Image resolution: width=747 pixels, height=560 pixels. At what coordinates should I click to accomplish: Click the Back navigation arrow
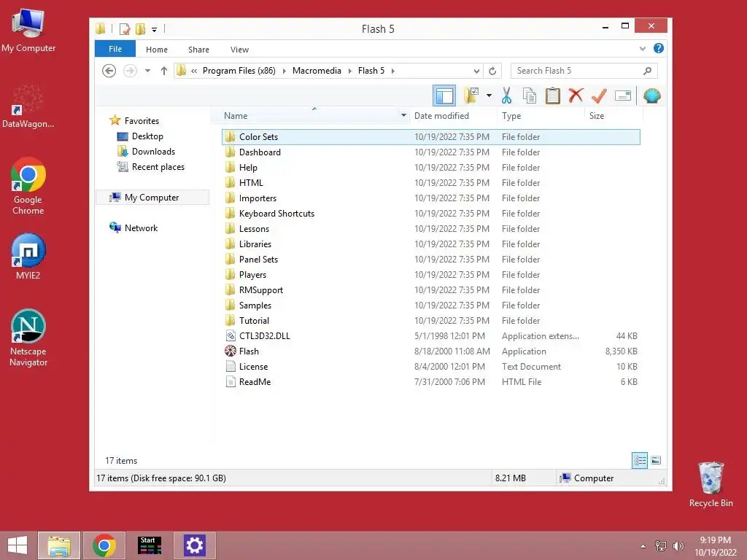pos(109,71)
